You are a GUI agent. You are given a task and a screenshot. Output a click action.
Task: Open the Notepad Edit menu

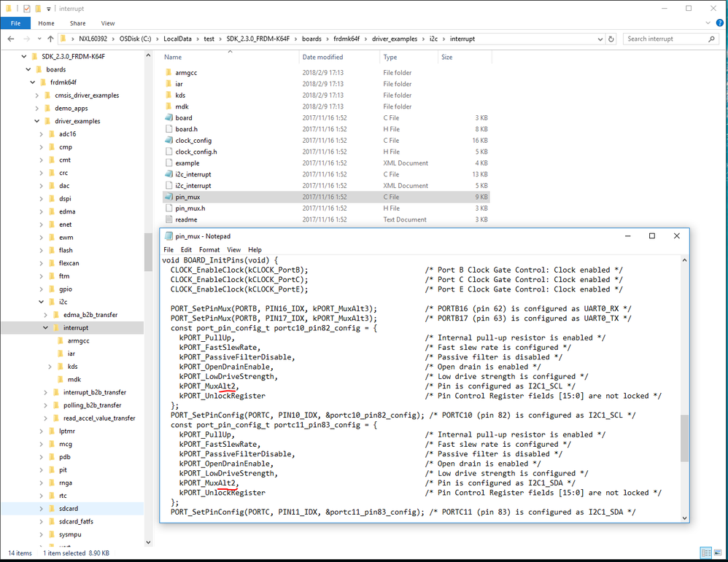click(186, 250)
